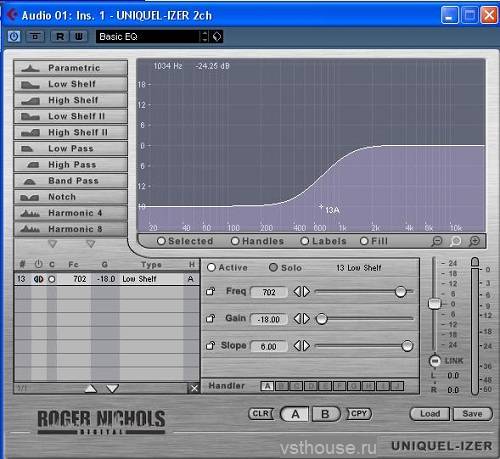This screenshot has height=459, width=500.
Task: Click the Parametric curve icon
Action: (x=30, y=68)
